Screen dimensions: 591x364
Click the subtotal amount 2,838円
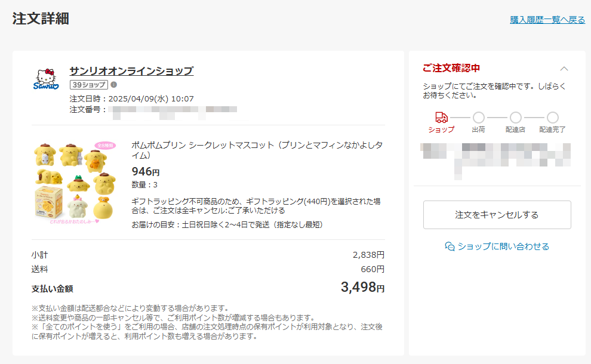click(x=368, y=255)
